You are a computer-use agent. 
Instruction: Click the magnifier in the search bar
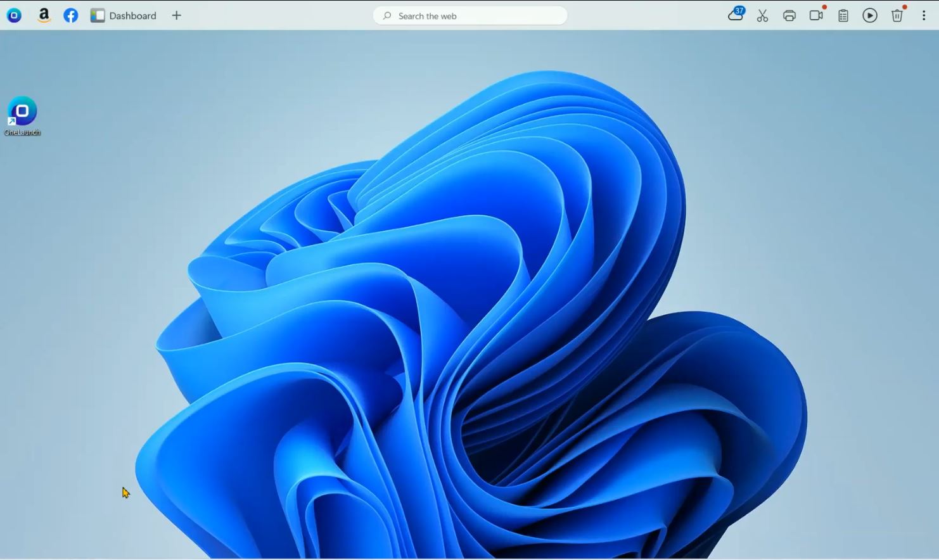(387, 15)
